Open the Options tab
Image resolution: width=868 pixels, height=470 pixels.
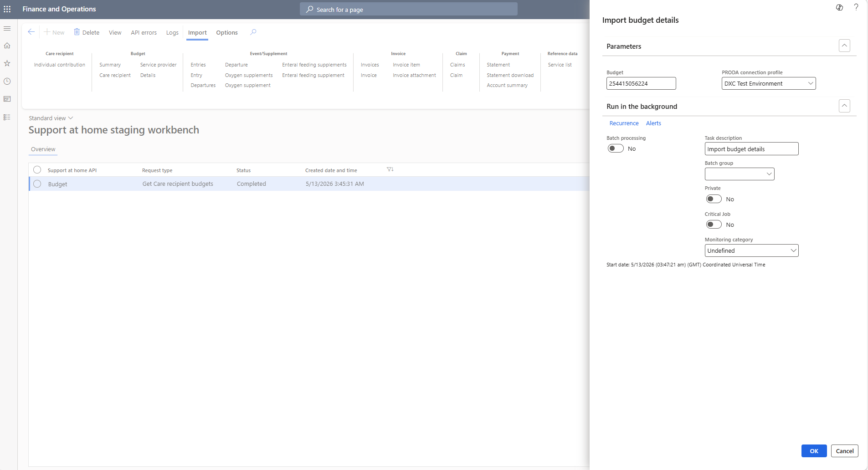pyautogui.click(x=227, y=32)
